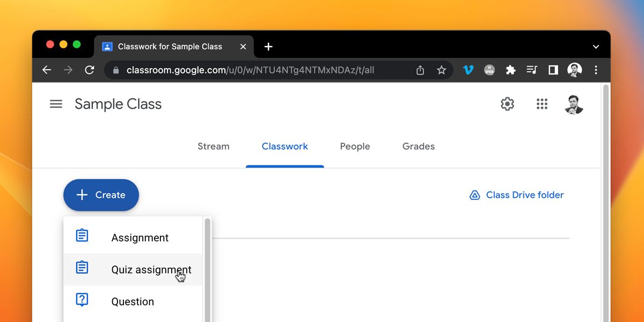Click the Question icon in the Create menu

point(82,300)
